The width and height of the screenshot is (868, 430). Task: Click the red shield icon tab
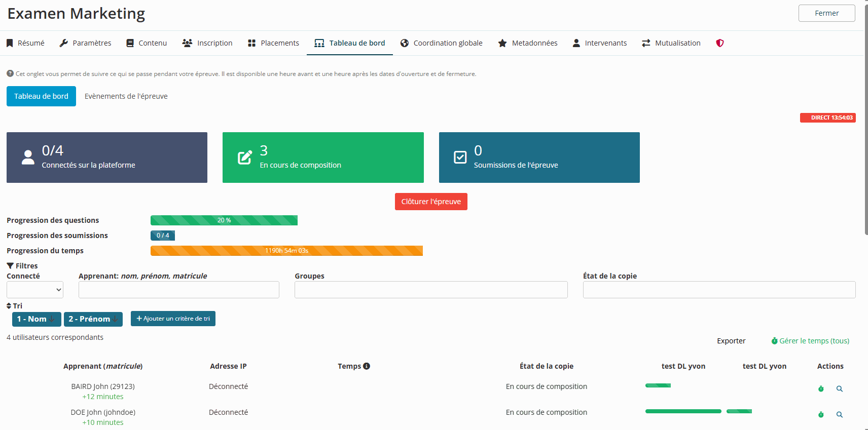pyautogui.click(x=719, y=43)
